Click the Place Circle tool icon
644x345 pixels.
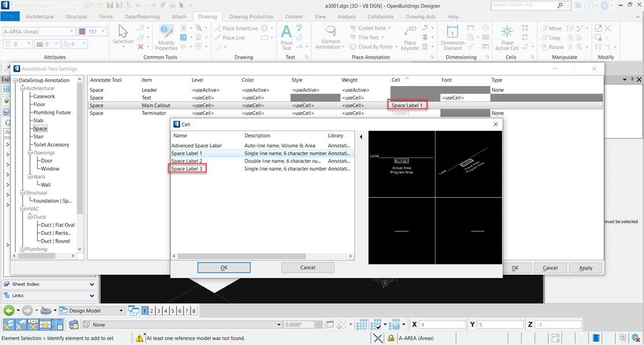pos(265,28)
